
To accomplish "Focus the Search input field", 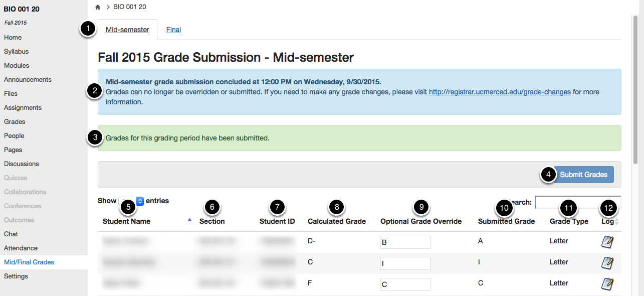I will [x=578, y=202].
